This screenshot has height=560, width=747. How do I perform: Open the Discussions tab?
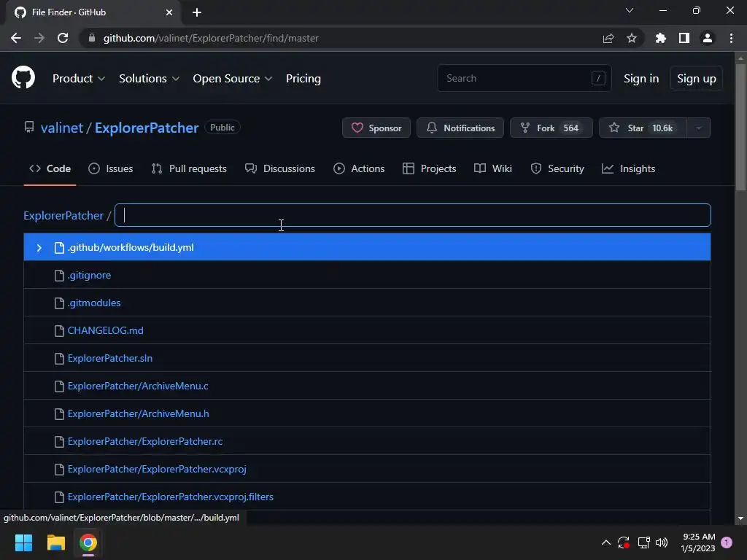280,168
